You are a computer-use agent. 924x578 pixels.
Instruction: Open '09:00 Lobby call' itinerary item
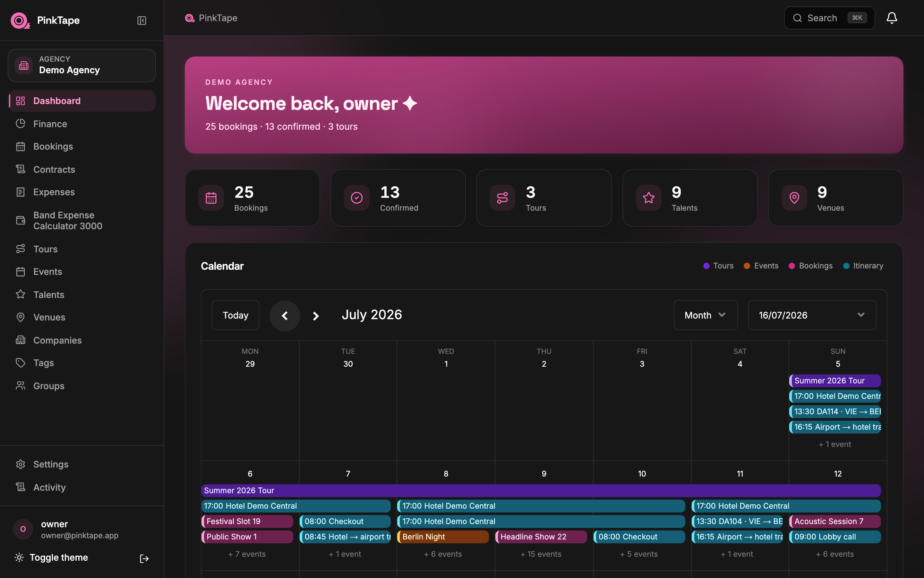coord(835,536)
